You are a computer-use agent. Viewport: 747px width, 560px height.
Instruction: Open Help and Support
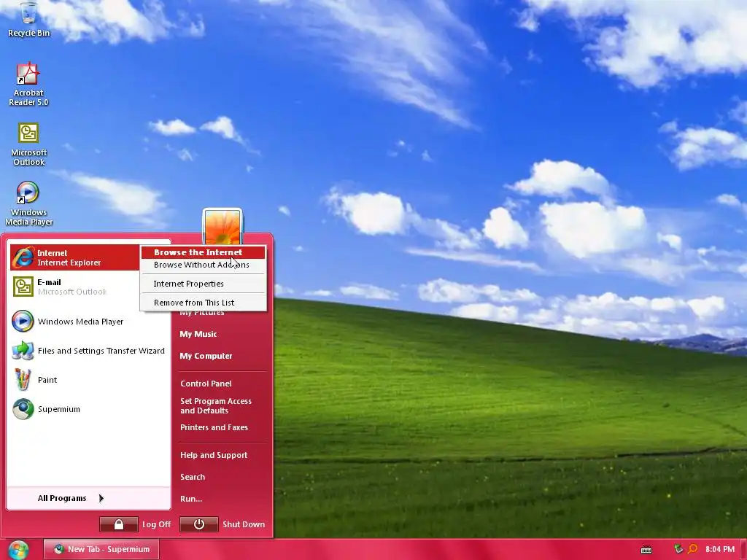[x=214, y=455]
